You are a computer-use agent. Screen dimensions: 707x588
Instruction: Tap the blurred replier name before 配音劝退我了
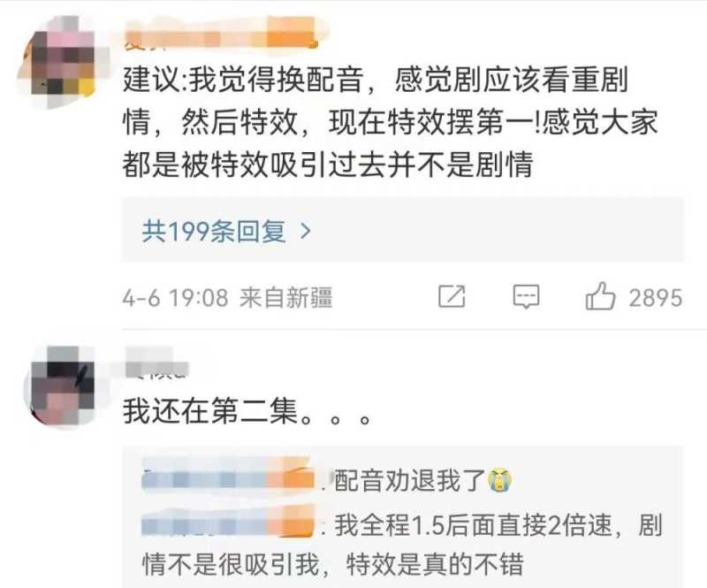228,478
